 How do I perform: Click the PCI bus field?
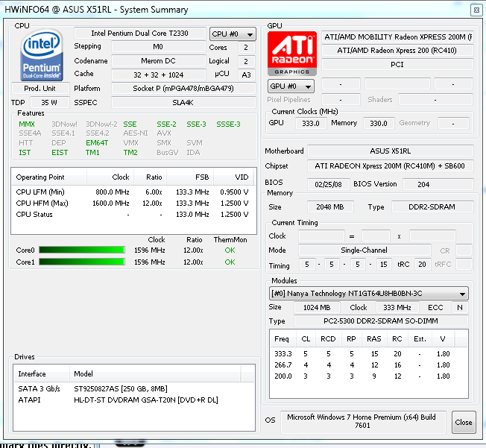(397, 65)
